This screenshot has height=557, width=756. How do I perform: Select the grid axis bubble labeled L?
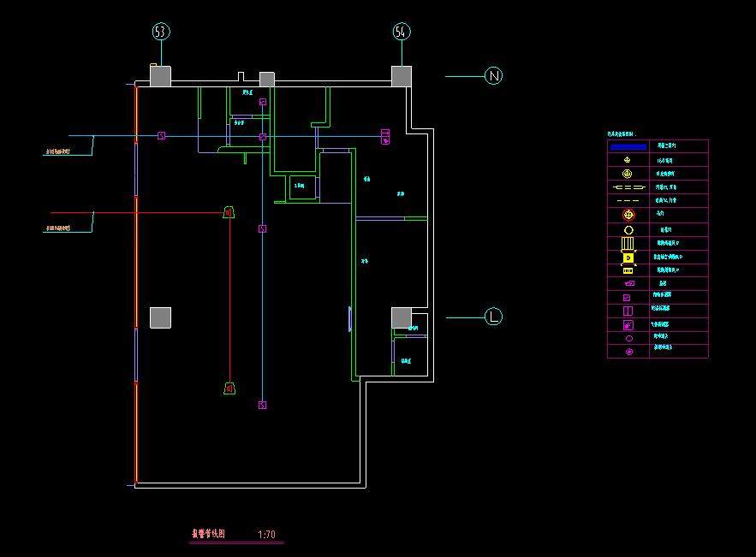[493, 317]
